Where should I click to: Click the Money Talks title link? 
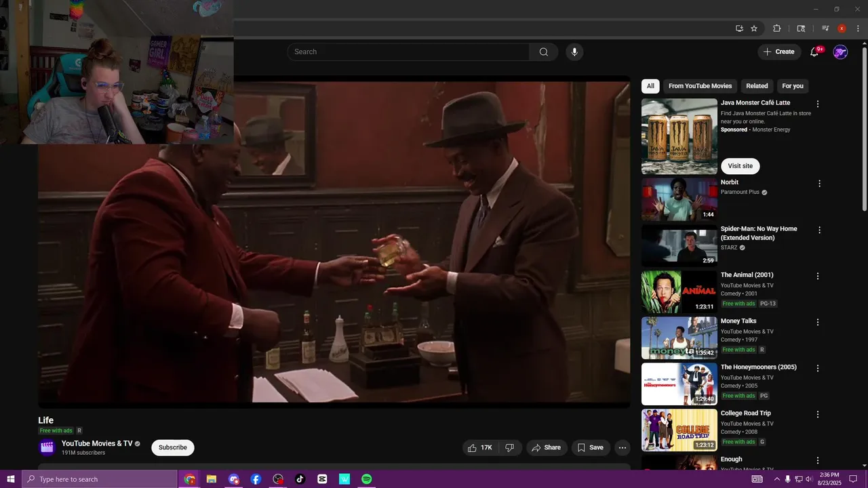point(738,321)
